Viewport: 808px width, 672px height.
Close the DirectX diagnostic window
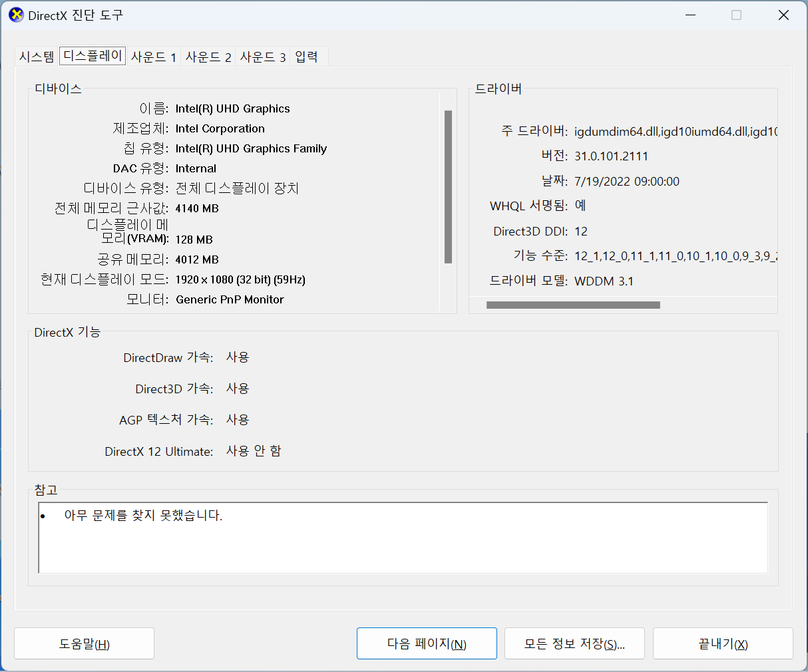tap(783, 15)
